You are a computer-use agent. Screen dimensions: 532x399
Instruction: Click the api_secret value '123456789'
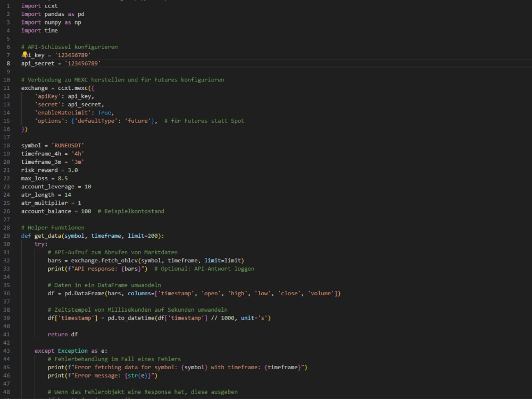(82, 63)
